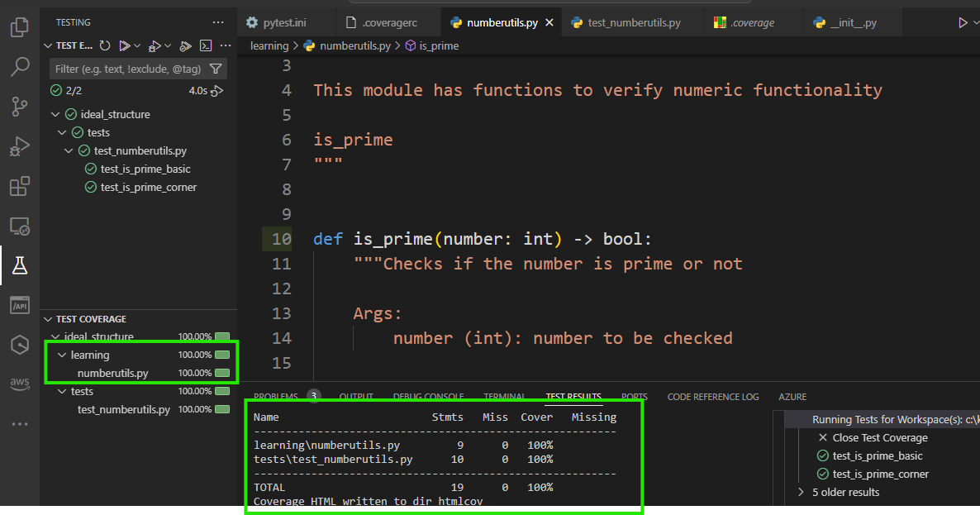Screen dimensions: 980x515
Task: Open the pytest.ini tab
Action: point(284,22)
